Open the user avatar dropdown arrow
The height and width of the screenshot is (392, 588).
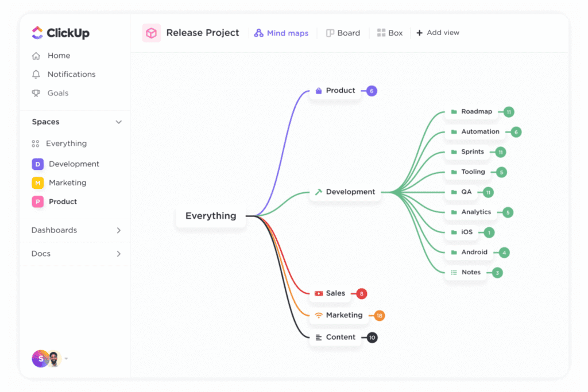click(x=66, y=359)
